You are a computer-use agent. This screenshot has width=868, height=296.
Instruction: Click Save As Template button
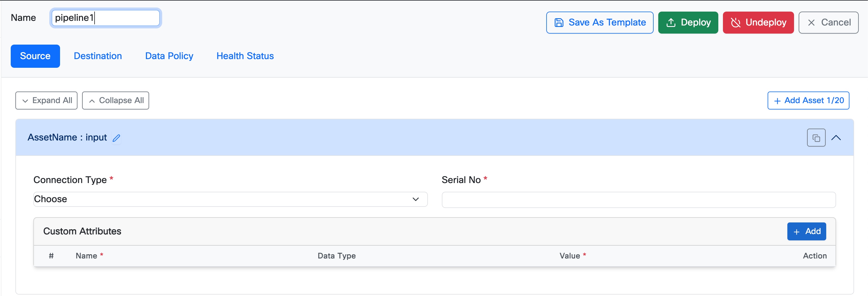tap(599, 23)
